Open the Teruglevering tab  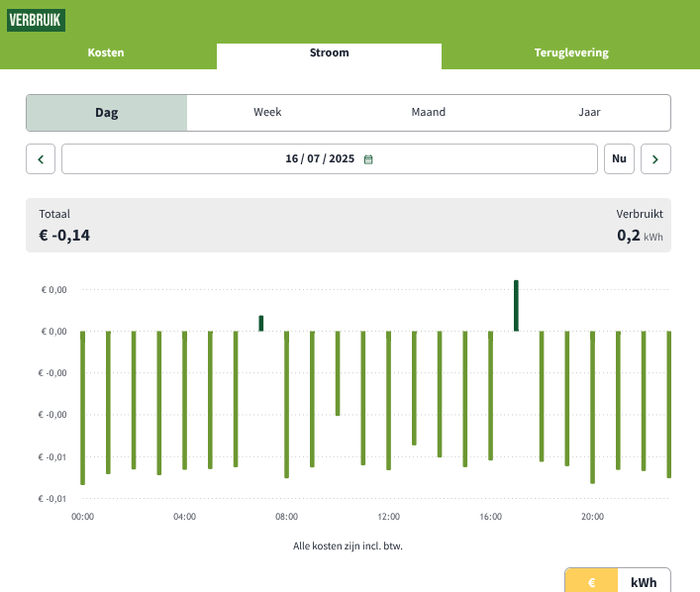click(570, 52)
